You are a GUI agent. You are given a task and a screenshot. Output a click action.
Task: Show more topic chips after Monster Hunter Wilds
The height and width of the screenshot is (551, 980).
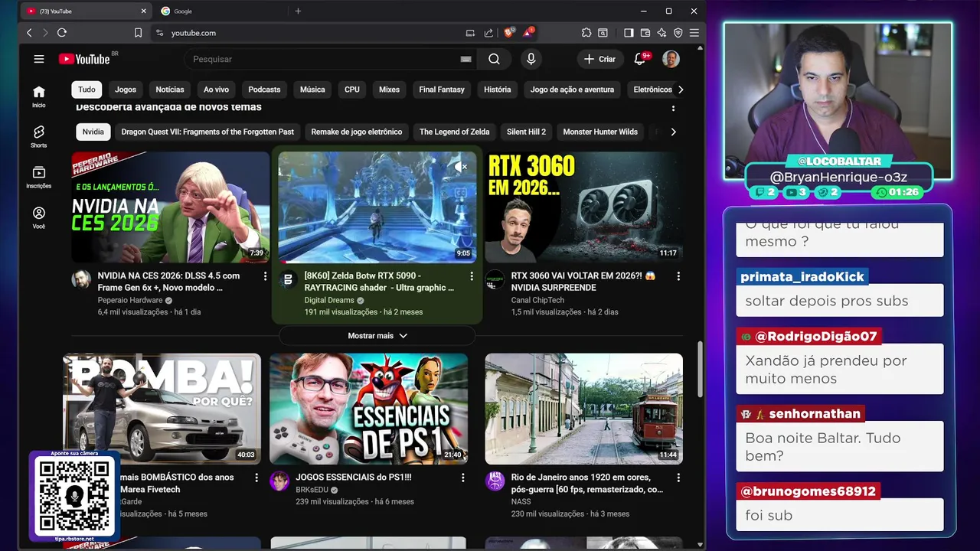coord(673,132)
